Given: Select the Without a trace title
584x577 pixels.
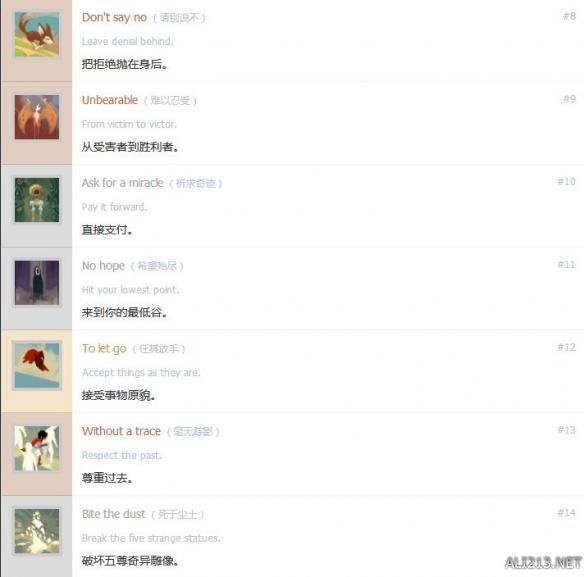Looking at the screenshot, I should [121, 431].
